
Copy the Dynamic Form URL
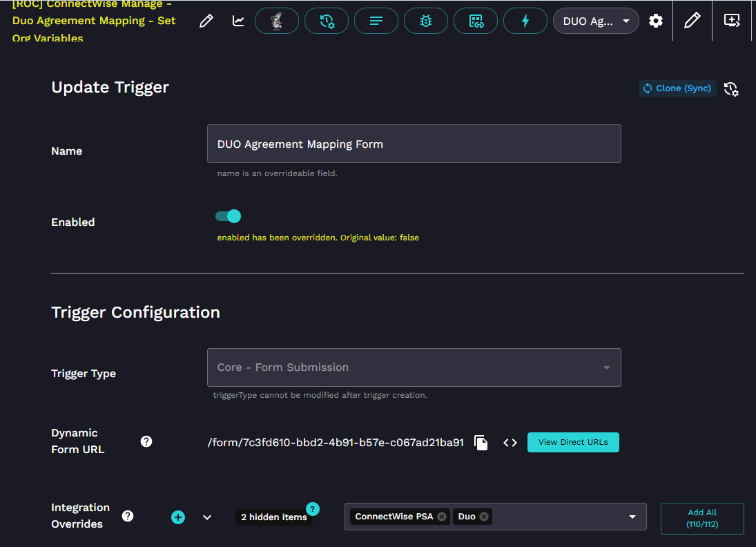pos(481,443)
